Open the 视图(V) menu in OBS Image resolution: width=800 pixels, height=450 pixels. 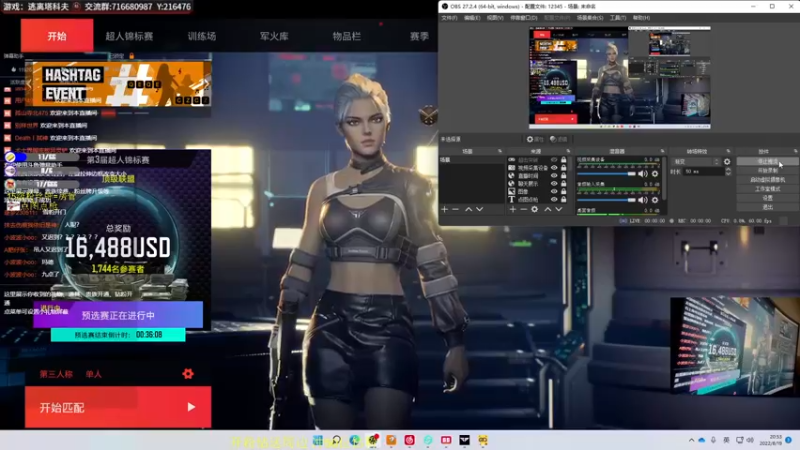click(x=495, y=18)
